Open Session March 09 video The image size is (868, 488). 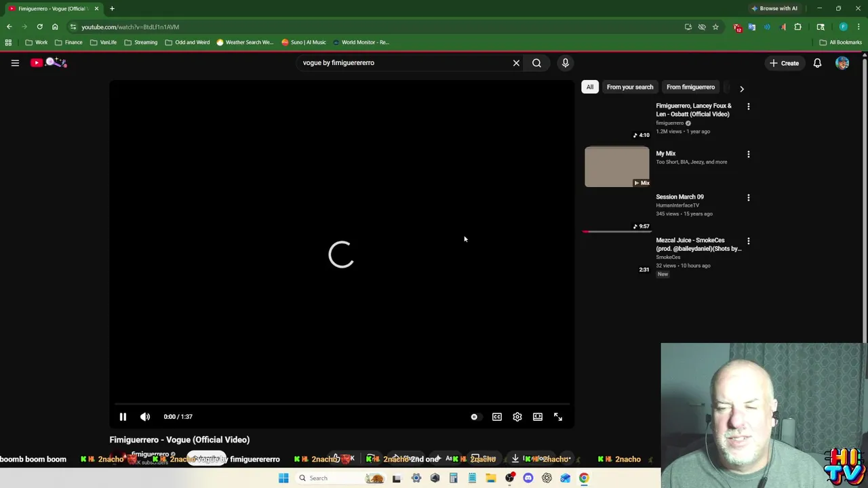(x=679, y=197)
